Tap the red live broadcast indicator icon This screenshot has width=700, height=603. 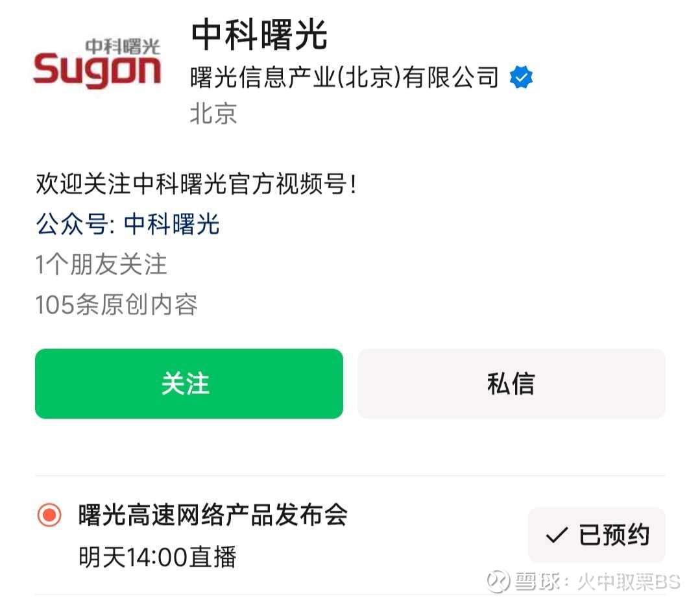[49, 515]
